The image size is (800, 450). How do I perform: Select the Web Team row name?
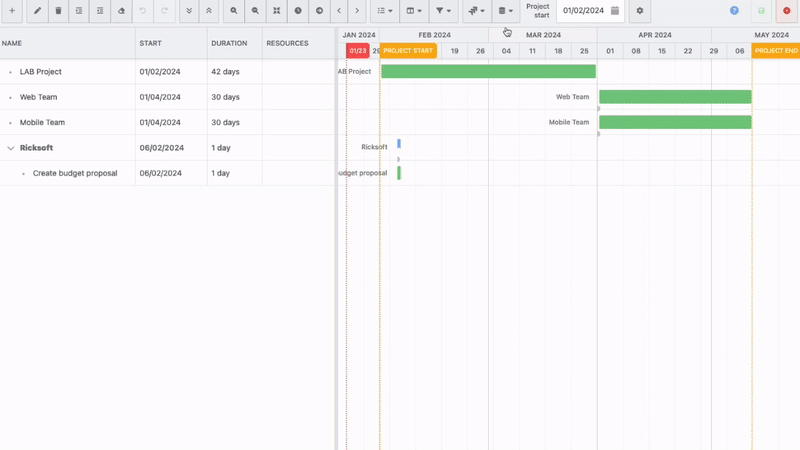38,97
